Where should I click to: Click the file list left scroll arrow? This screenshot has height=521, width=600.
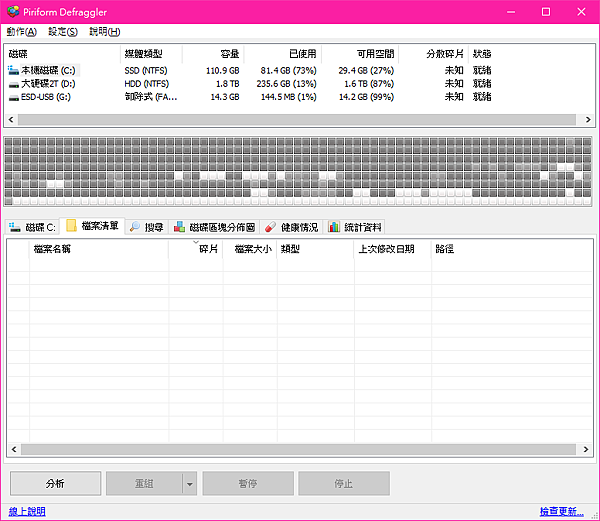14,449
